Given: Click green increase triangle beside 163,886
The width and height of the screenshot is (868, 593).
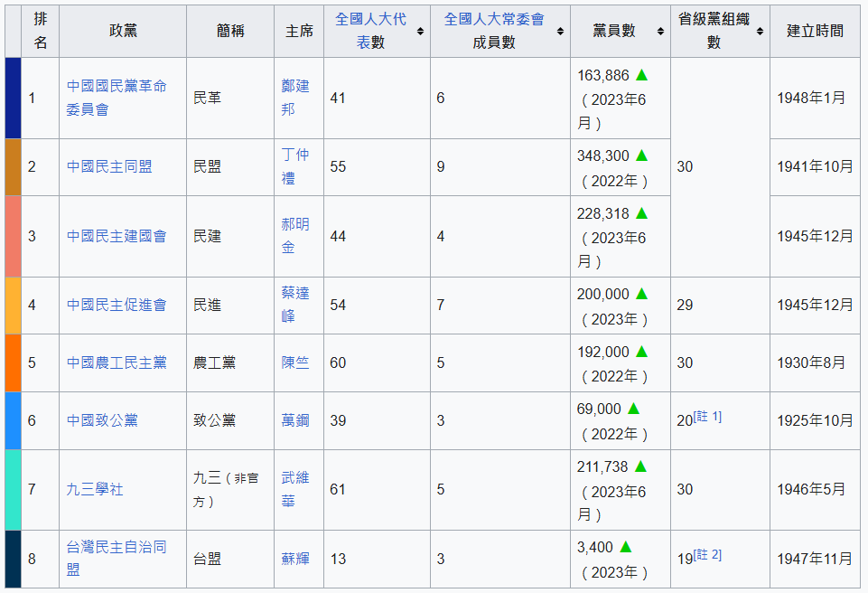Looking at the screenshot, I should (x=641, y=75).
